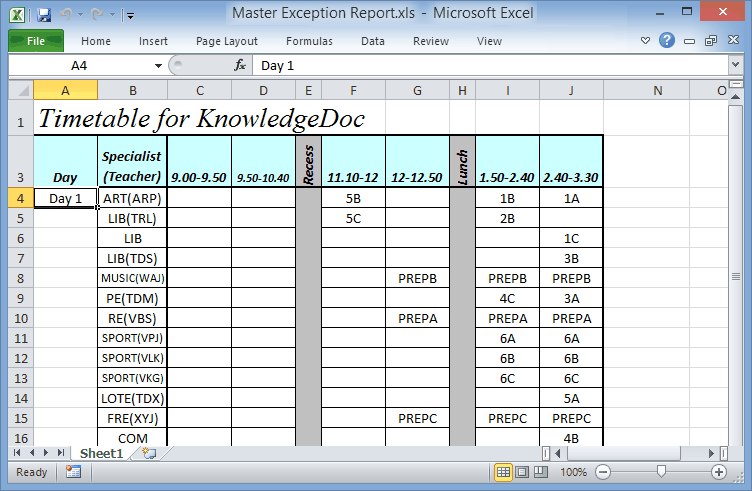Click the Excel application icon in title bar
Screen dimensions: 752x491
(x=17, y=14)
